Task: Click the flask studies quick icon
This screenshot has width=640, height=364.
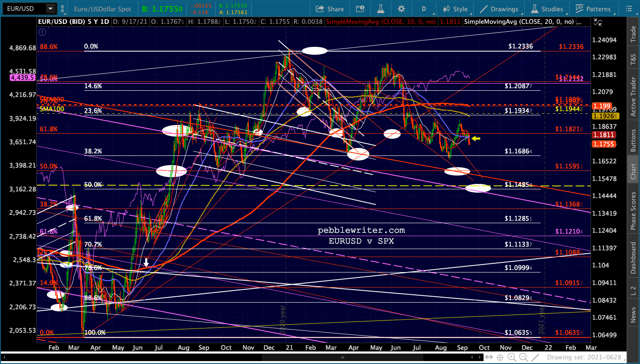Action: click(x=381, y=9)
